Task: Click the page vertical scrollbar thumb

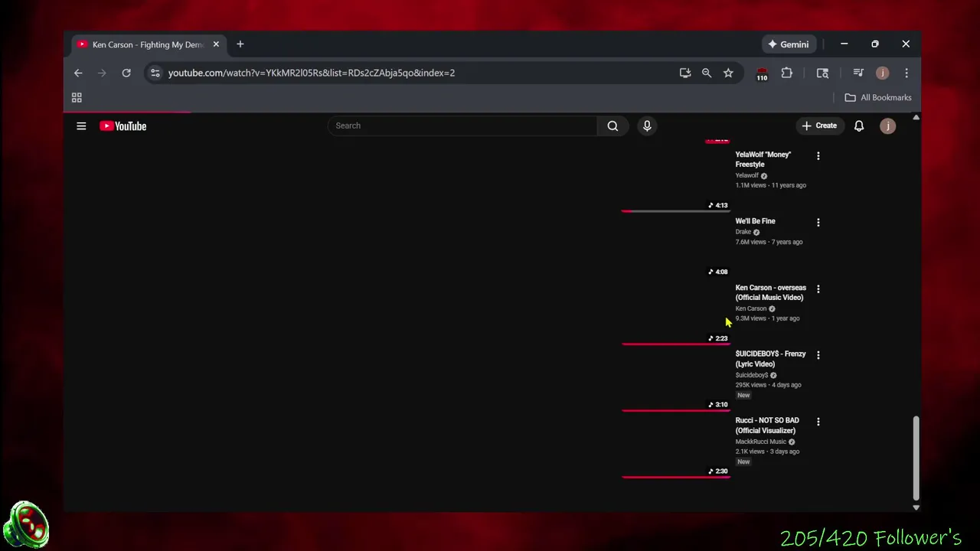Action: click(916, 458)
